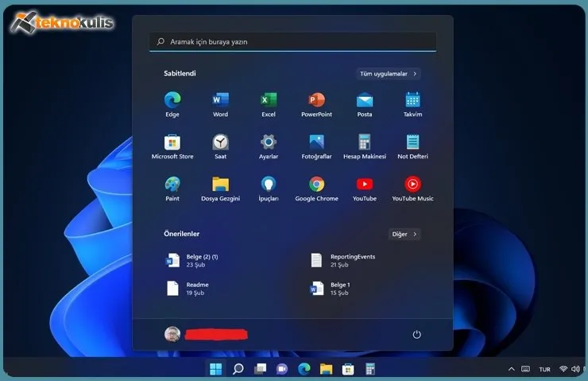
Task: Open the Chat icon in taskbar
Action: [282, 369]
